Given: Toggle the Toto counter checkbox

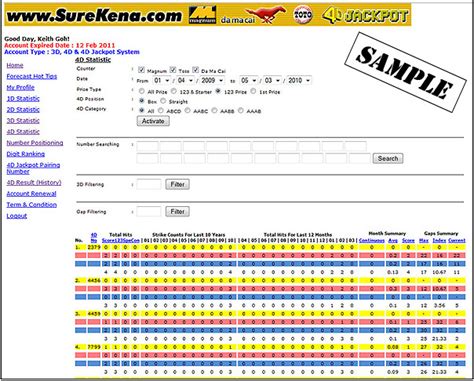Looking at the screenshot, I should tap(173, 70).
